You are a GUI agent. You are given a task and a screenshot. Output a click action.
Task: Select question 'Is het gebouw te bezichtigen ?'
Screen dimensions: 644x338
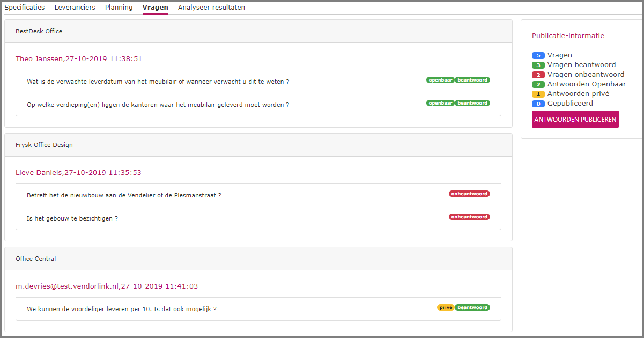tap(258, 218)
